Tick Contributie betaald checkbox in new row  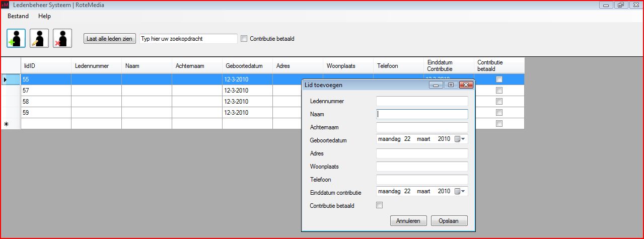(499, 124)
